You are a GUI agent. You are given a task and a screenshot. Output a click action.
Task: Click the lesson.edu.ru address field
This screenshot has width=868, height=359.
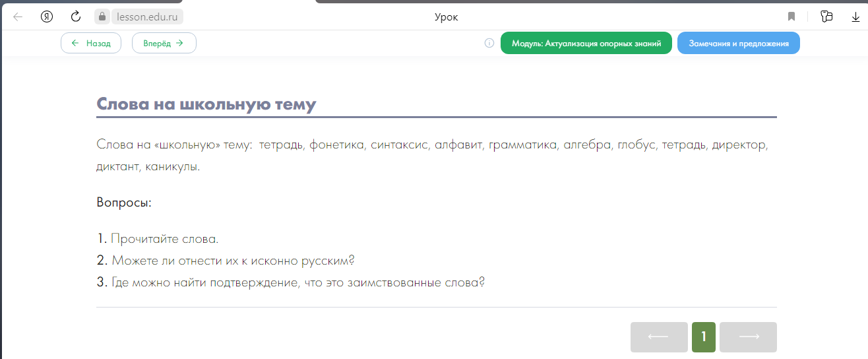pyautogui.click(x=147, y=16)
